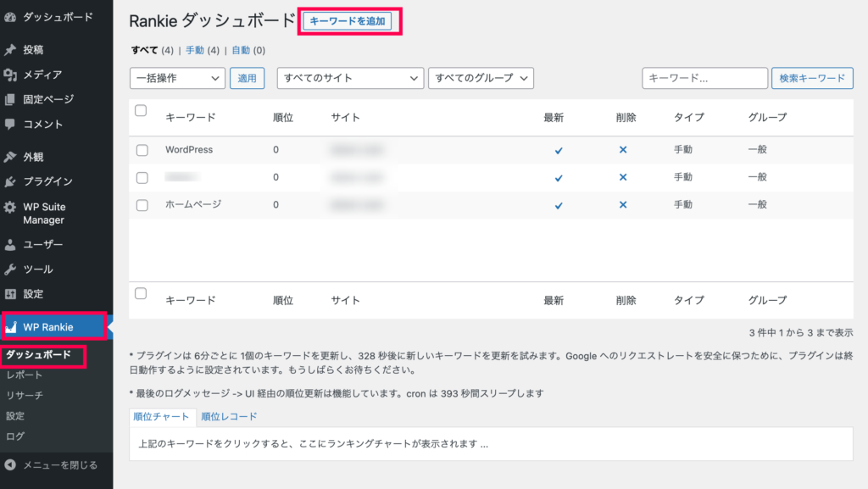Open 設定 under the WP Rankie submenu

click(x=15, y=416)
